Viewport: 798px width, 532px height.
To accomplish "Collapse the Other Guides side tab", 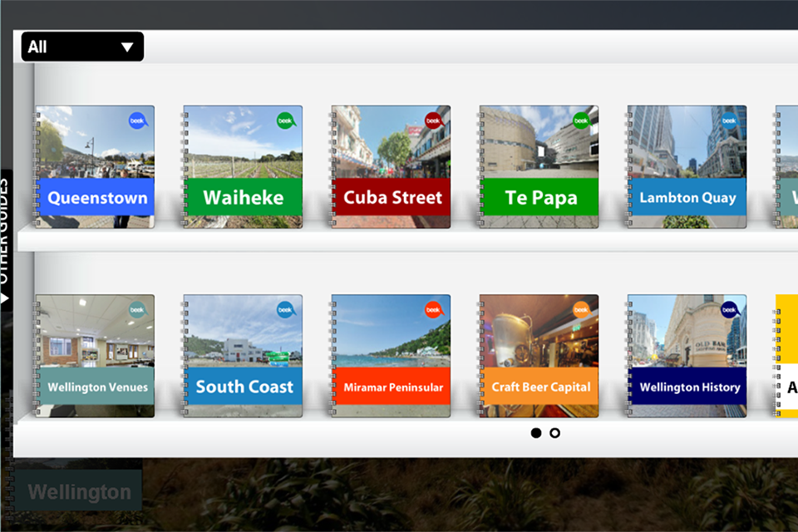I will point(5,239).
